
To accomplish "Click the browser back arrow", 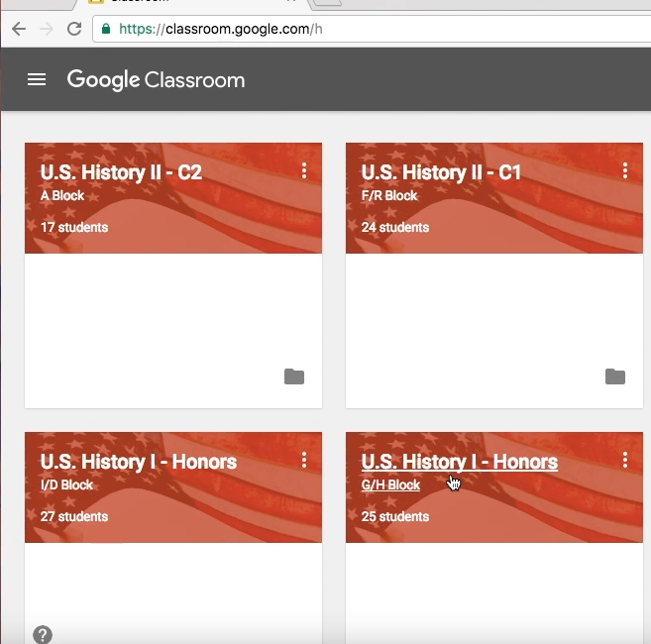I will (x=18, y=29).
